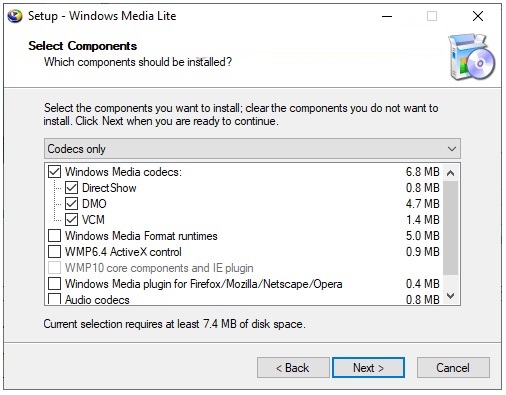Check the Audio codecs option
Viewport: 506px width, 395px height.
click(54, 299)
